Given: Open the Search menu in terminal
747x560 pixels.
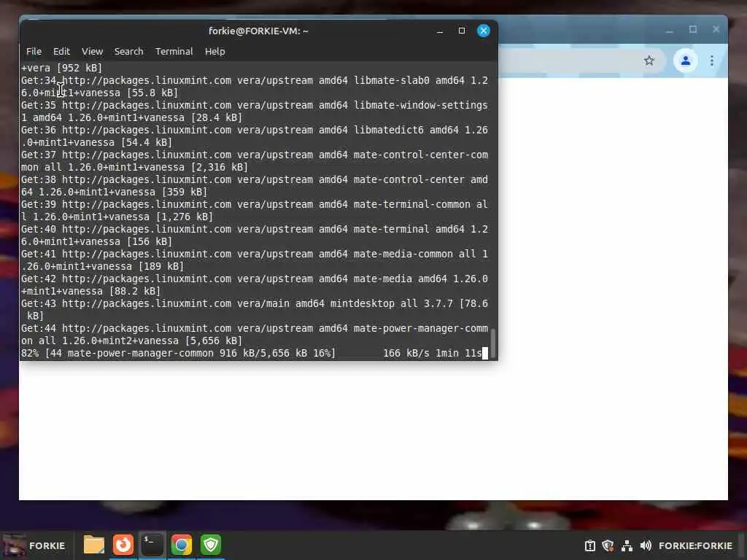Looking at the screenshot, I should 128,52.
